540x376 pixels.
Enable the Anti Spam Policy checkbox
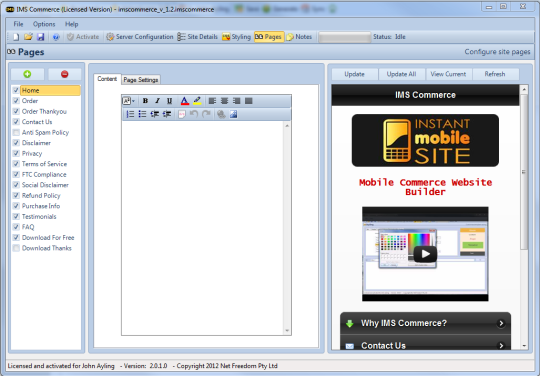coord(16,132)
